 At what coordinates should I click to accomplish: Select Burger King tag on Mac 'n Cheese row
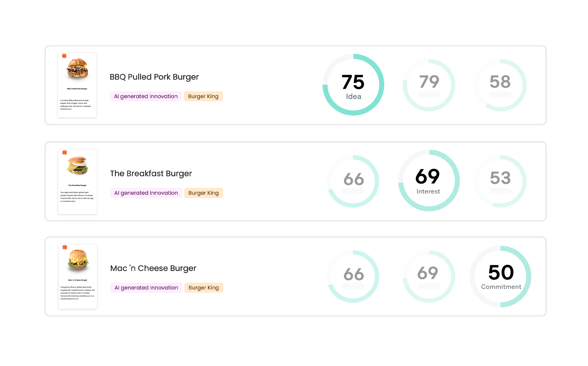pyautogui.click(x=204, y=288)
